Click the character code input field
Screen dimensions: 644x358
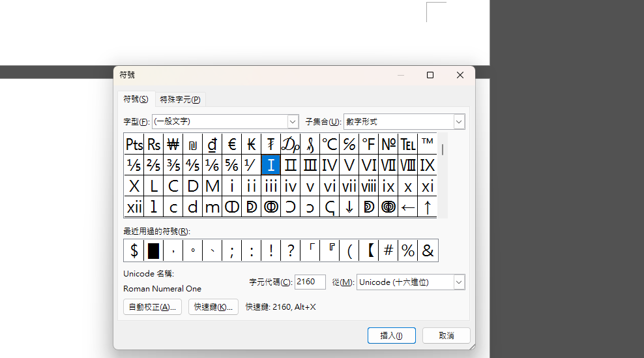click(x=310, y=282)
